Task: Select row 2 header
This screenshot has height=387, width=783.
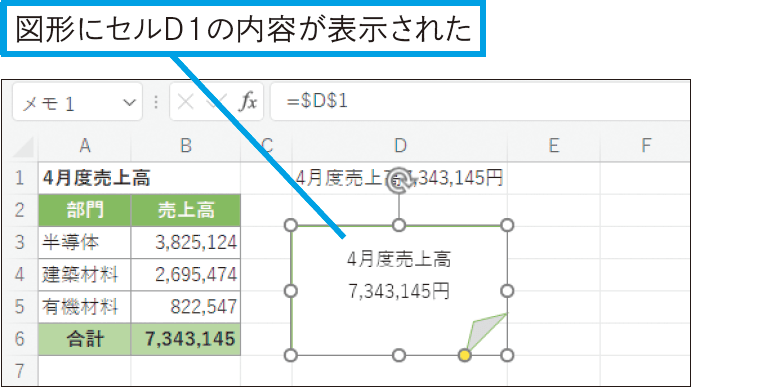Action: click(19, 210)
